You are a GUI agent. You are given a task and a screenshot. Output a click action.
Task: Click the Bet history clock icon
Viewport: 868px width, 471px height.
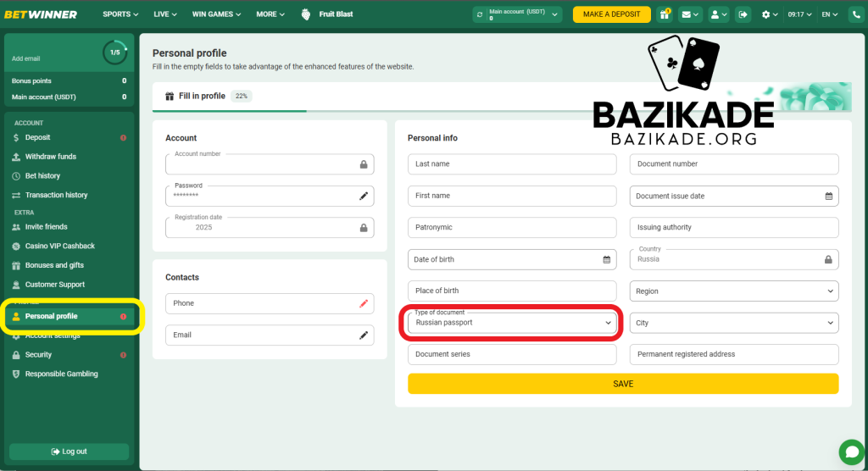point(16,176)
